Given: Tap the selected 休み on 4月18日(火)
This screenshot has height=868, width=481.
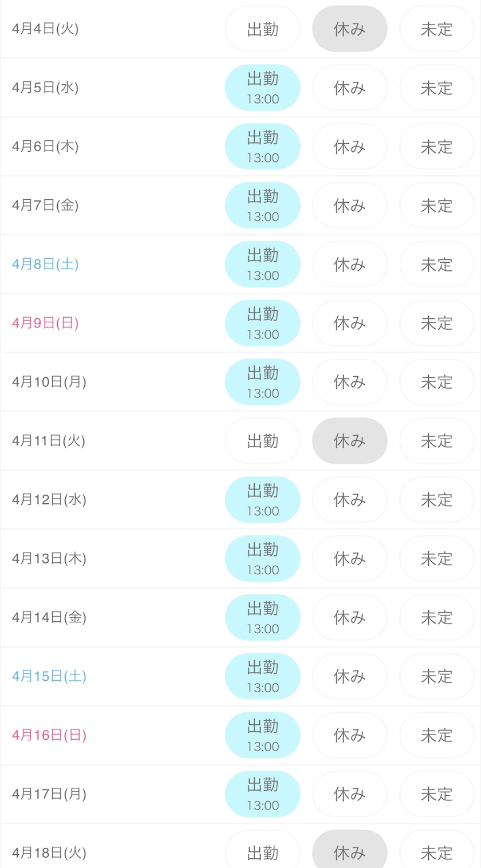Looking at the screenshot, I should coord(350,853).
